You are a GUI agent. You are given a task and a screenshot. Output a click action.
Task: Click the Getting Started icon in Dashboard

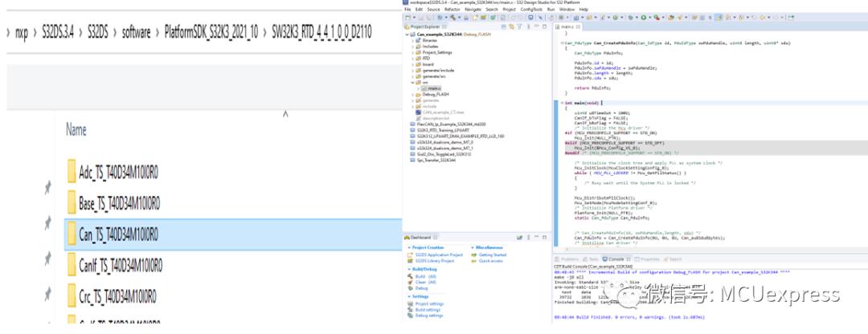(474, 255)
